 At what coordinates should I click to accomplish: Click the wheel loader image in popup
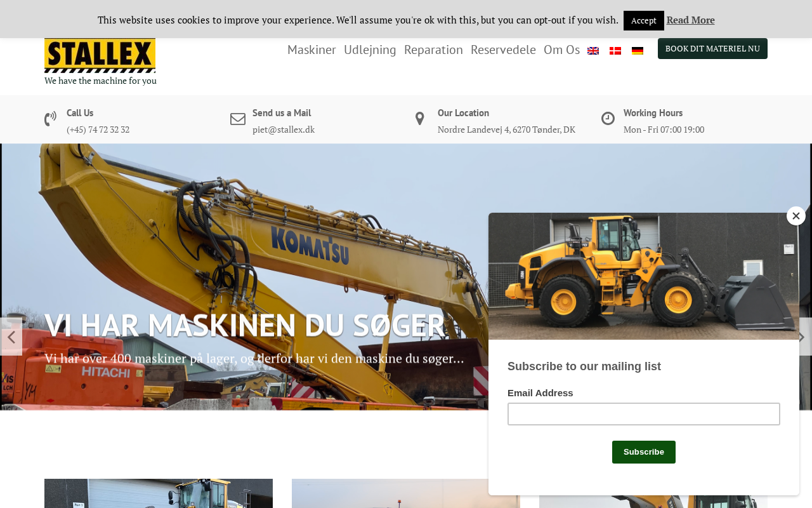pyautogui.click(x=644, y=276)
